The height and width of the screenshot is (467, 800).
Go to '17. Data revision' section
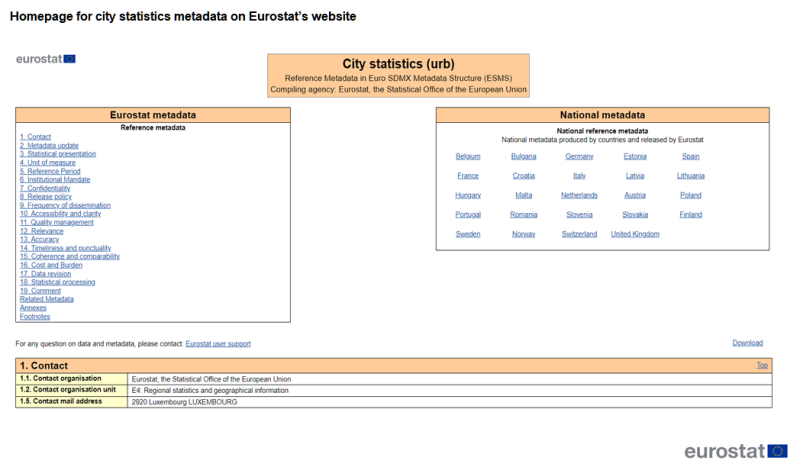coord(45,274)
